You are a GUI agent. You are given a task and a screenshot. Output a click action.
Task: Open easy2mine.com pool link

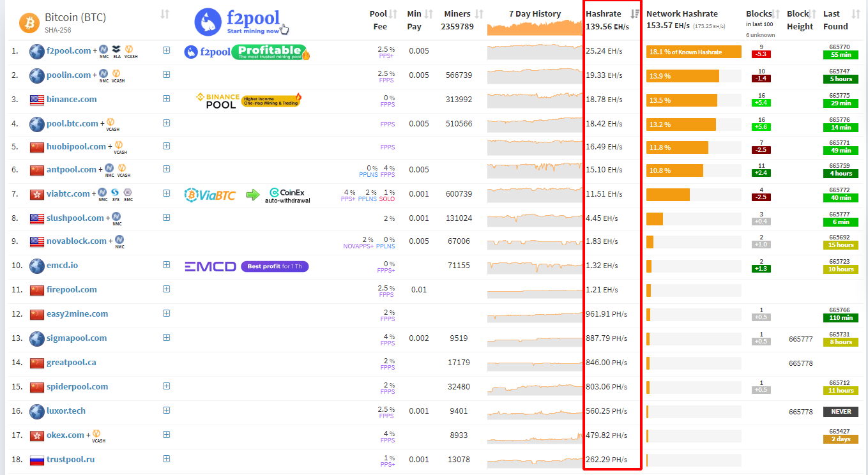pyautogui.click(x=77, y=313)
